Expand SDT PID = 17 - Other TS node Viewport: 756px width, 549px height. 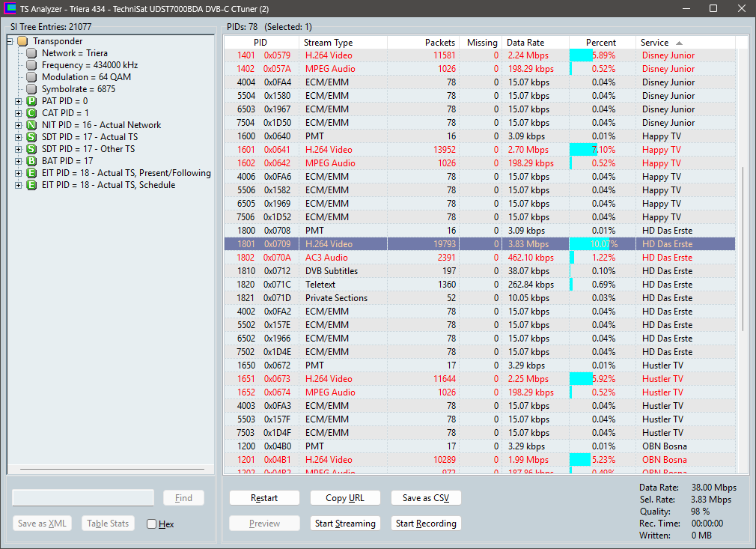click(18, 150)
